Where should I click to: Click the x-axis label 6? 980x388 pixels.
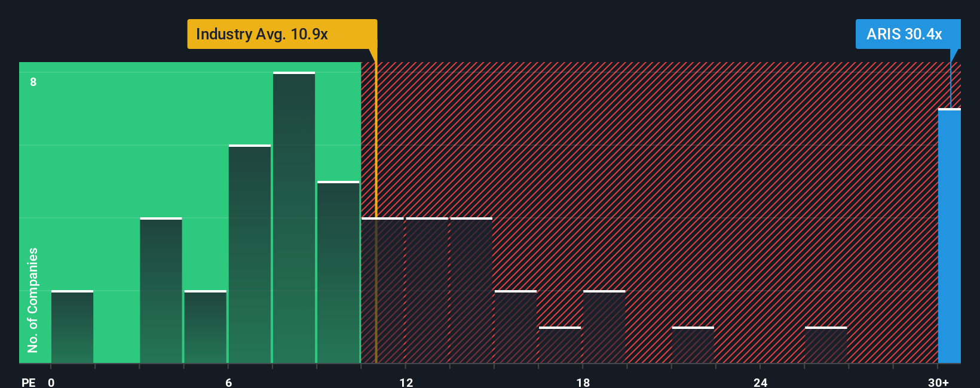[229, 383]
